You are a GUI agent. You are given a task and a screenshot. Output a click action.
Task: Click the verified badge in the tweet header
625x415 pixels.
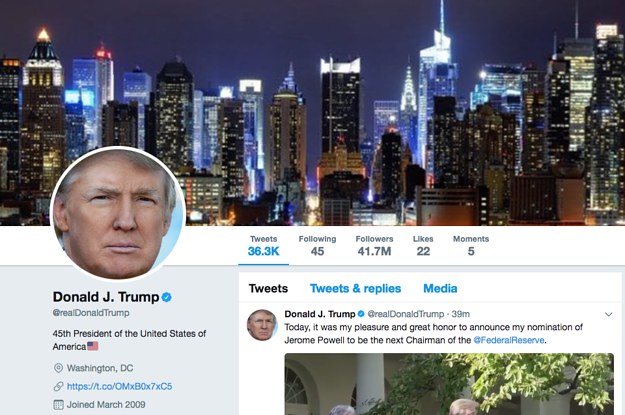coord(361,314)
